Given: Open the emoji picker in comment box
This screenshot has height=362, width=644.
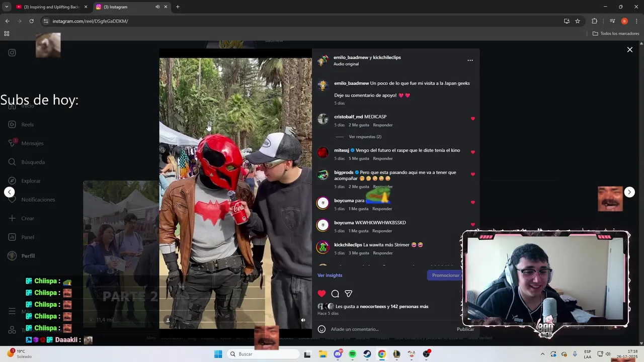Looking at the screenshot, I should [321, 329].
